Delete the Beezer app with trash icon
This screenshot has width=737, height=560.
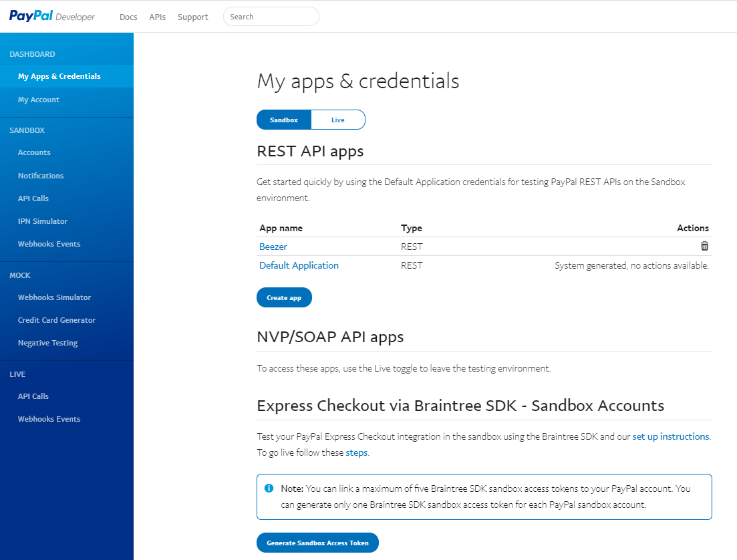[x=704, y=246]
